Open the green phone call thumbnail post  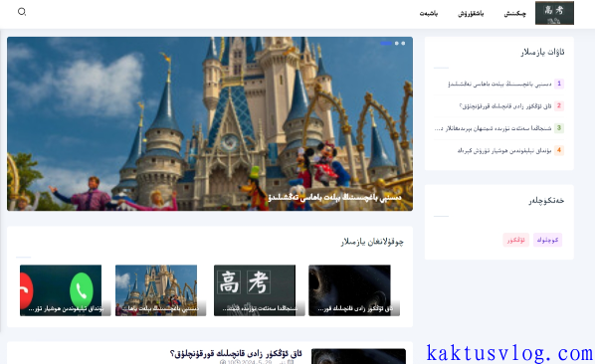pyautogui.click(x=66, y=290)
